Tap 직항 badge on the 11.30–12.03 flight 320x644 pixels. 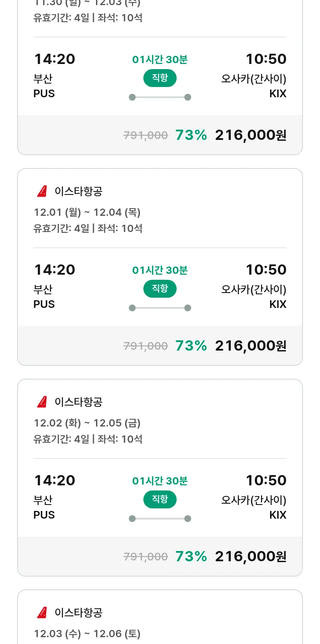click(160, 78)
